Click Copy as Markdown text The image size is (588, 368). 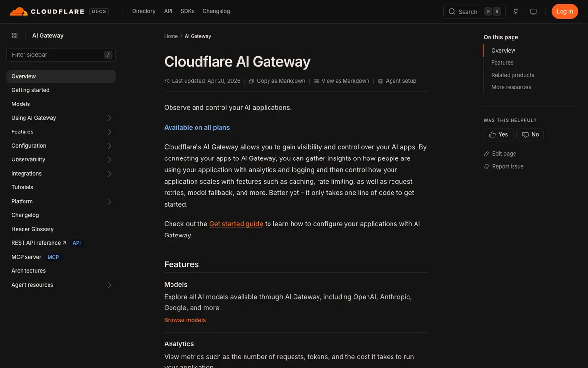[281, 81]
